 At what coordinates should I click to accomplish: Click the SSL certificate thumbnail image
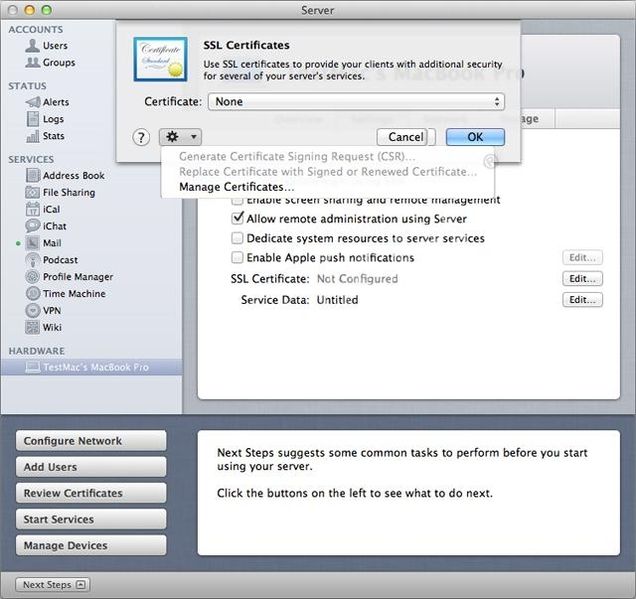click(x=161, y=59)
